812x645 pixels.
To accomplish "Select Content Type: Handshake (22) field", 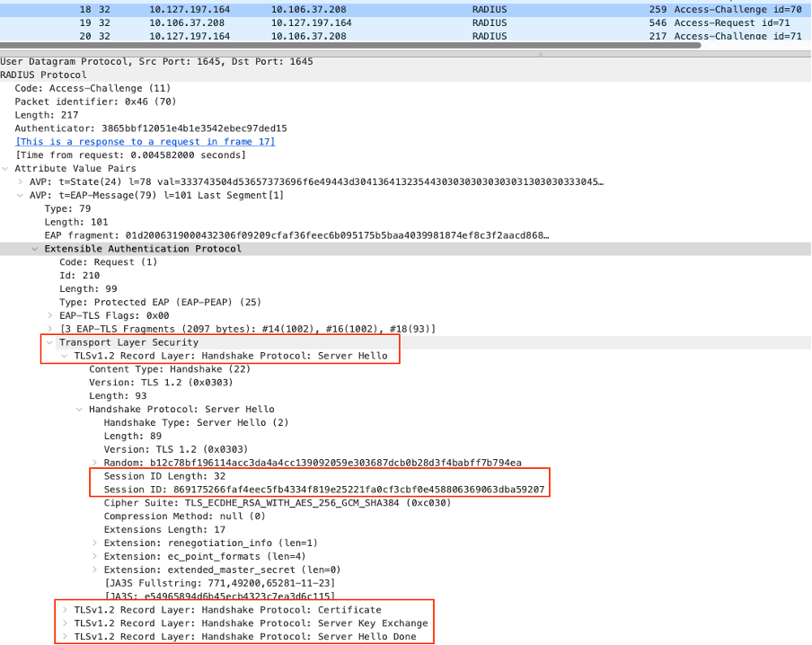I will click(x=170, y=369).
